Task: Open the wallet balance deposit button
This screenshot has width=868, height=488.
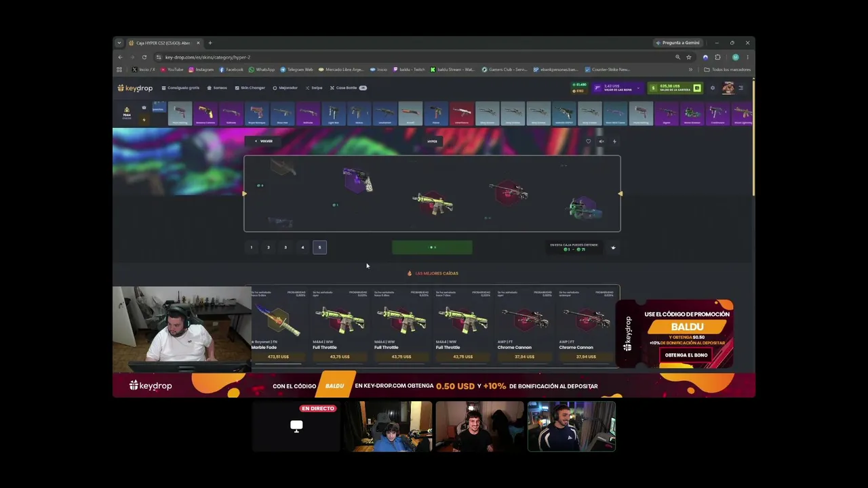Action: 696,88
